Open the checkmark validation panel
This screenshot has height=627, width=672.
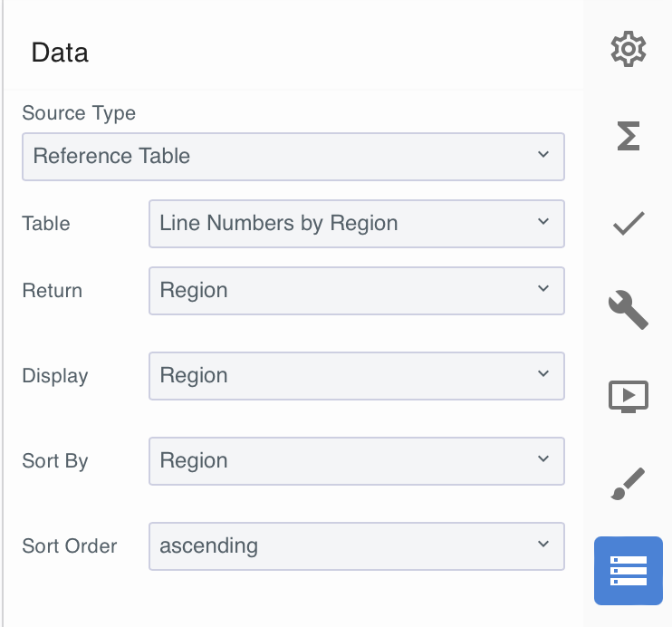click(628, 223)
